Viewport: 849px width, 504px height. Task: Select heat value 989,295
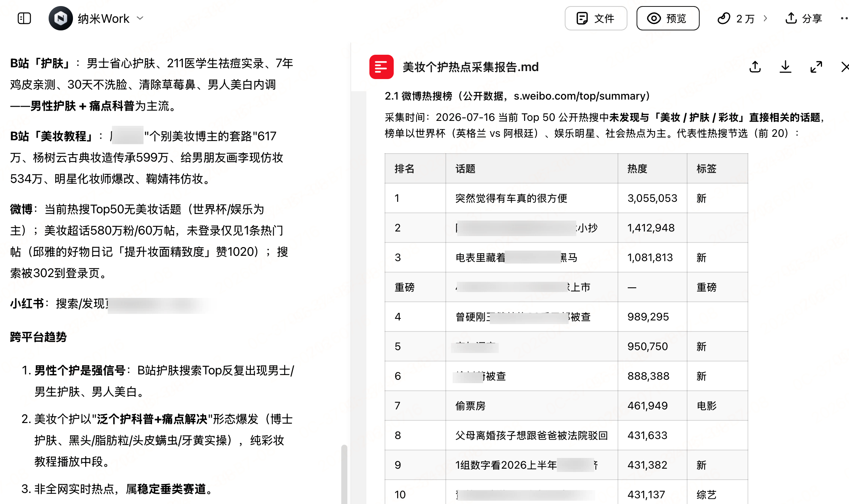tap(648, 317)
